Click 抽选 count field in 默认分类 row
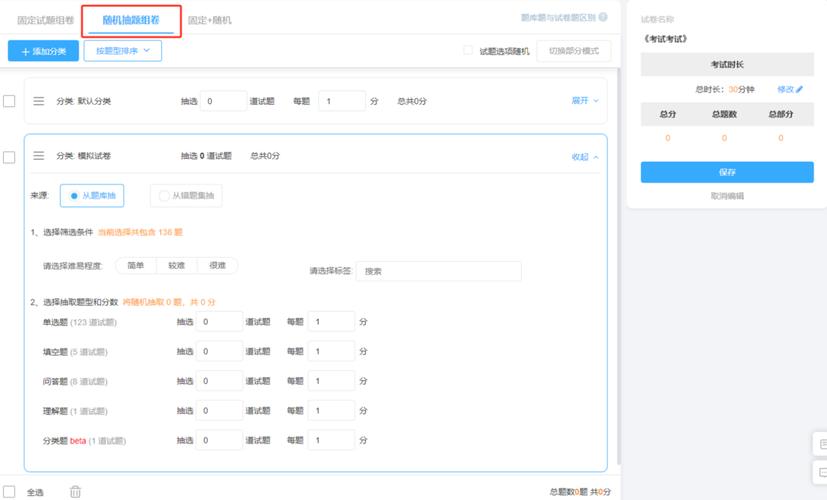 pyautogui.click(x=224, y=101)
